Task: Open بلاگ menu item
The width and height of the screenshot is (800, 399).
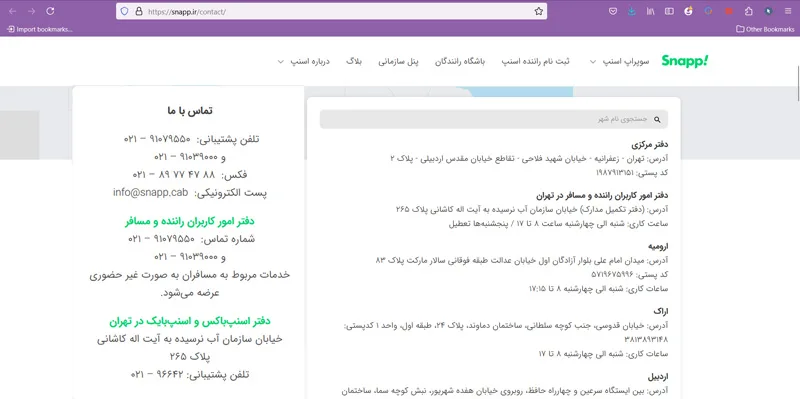Action: (354, 61)
